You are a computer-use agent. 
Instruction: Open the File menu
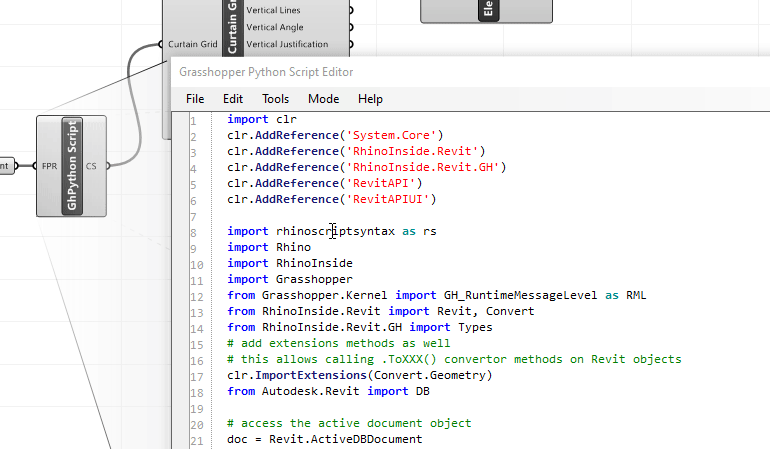(x=195, y=99)
